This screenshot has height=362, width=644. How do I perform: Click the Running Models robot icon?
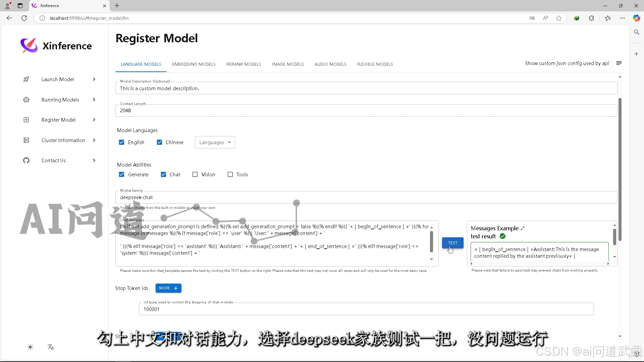pyautogui.click(x=26, y=100)
